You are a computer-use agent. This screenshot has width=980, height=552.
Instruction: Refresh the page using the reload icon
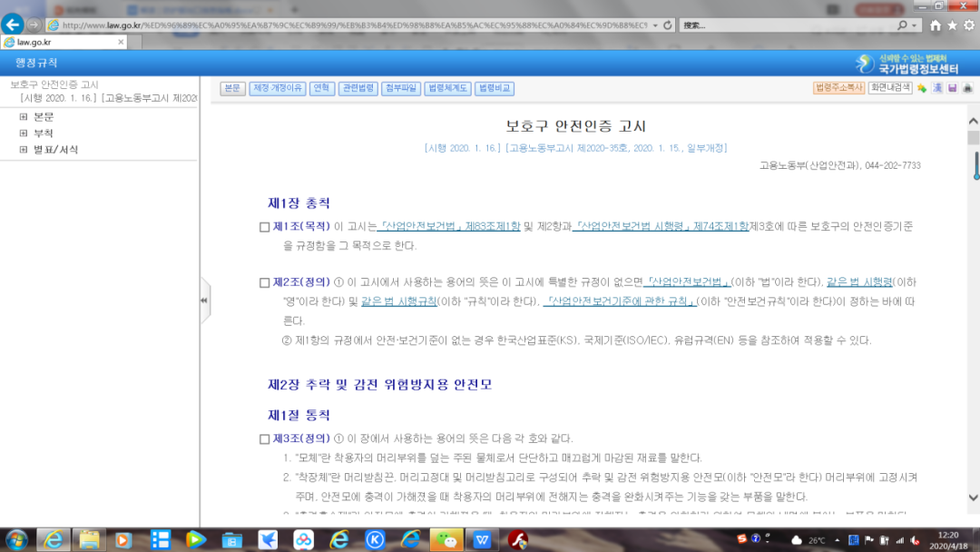coord(668,25)
